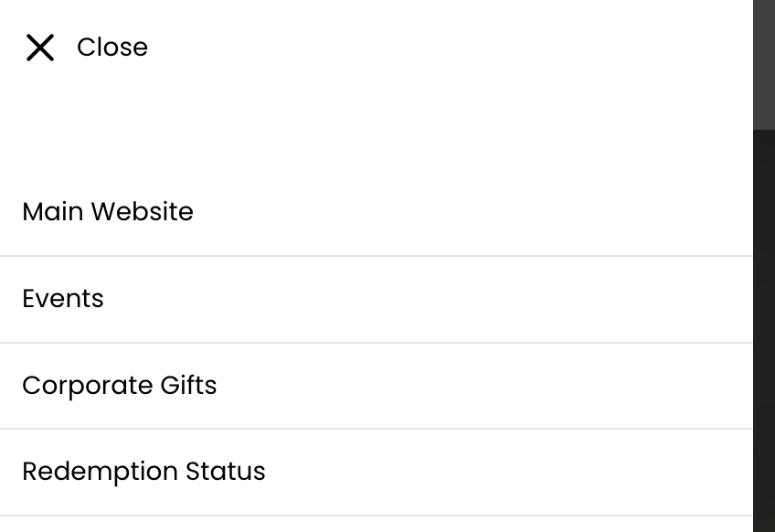Click the X icon to close menu
The width and height of the screenshot is (775, 532).
(40, 48)
